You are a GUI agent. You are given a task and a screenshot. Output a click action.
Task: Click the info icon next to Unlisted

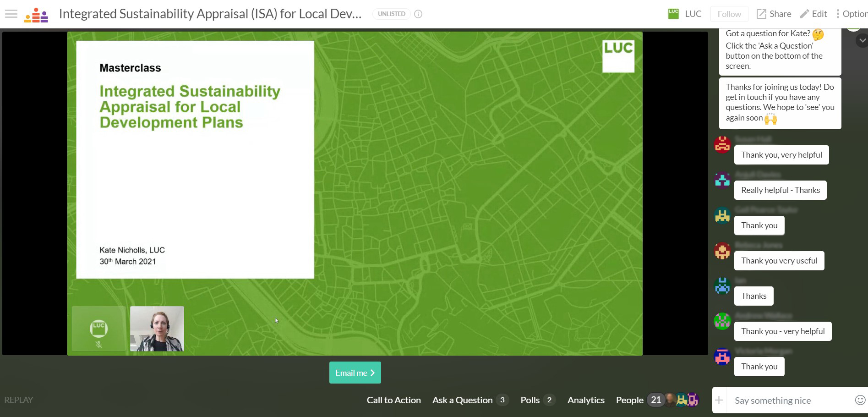(x=418, y=14)
